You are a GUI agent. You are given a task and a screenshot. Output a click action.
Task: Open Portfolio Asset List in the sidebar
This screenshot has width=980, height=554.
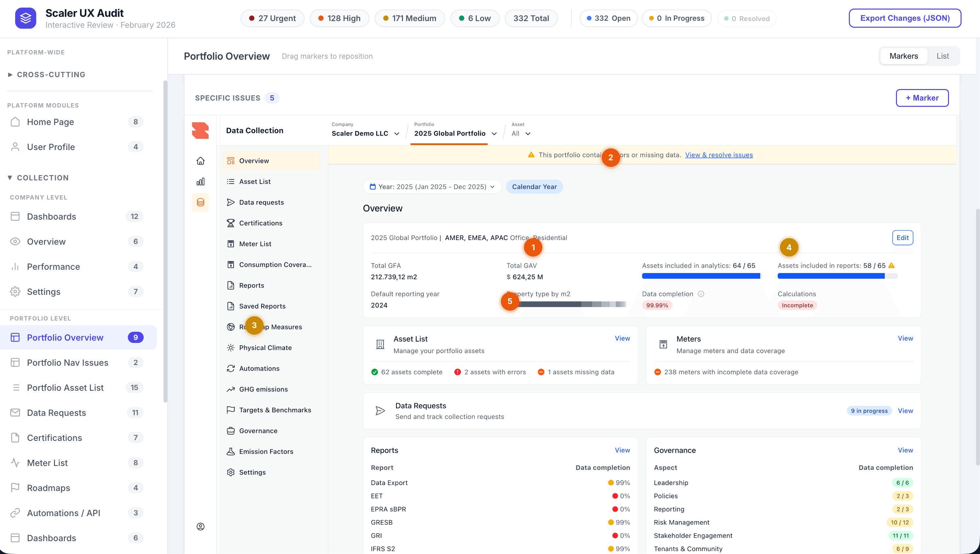click(78, 387)
